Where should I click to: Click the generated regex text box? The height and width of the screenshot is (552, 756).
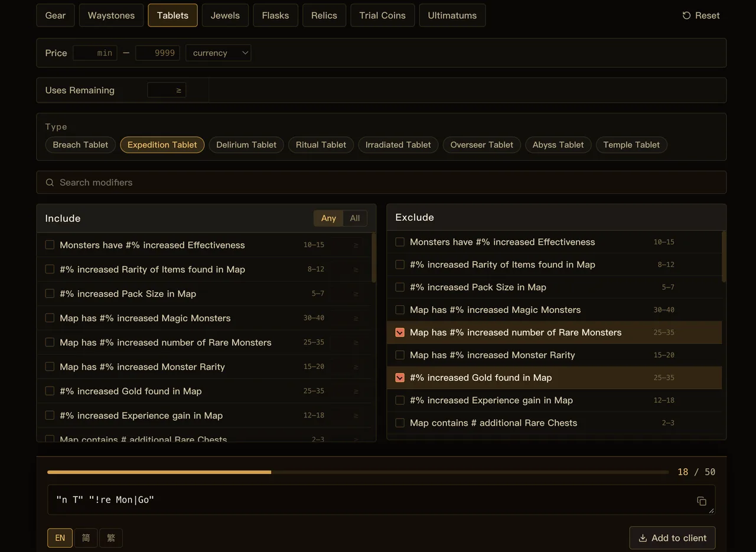click(x=382, y=500)
